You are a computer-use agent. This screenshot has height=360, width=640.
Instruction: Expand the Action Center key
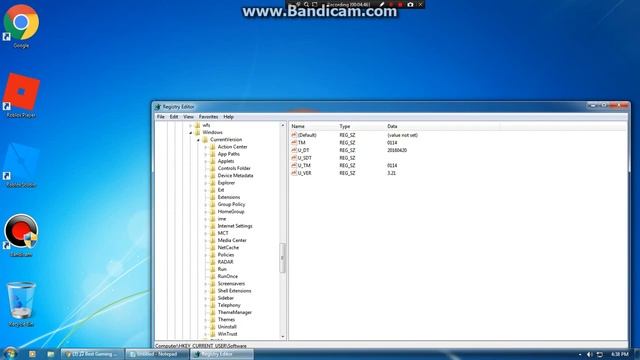coord(206,147)
